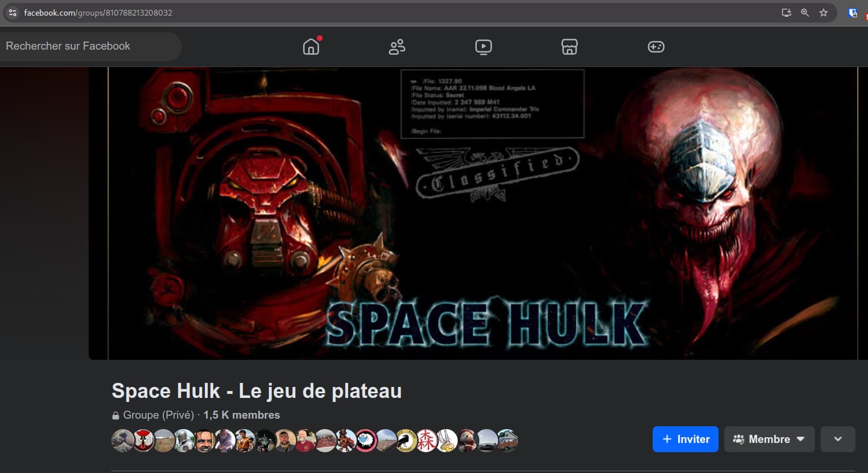Click the zoom magnifier icon in address bar
The height and width of the screenshot is (473, 868).
[x=805, y=13]
